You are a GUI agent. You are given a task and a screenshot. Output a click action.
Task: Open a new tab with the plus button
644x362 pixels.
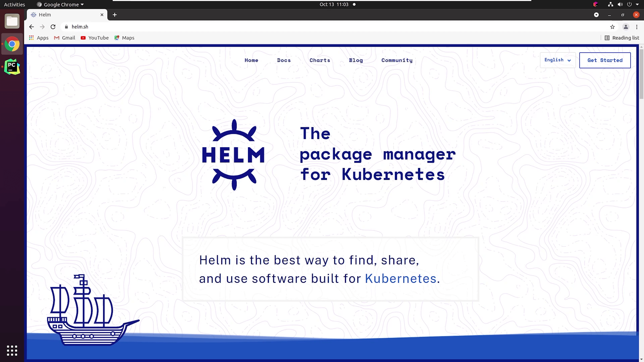[x=115, y=15]
